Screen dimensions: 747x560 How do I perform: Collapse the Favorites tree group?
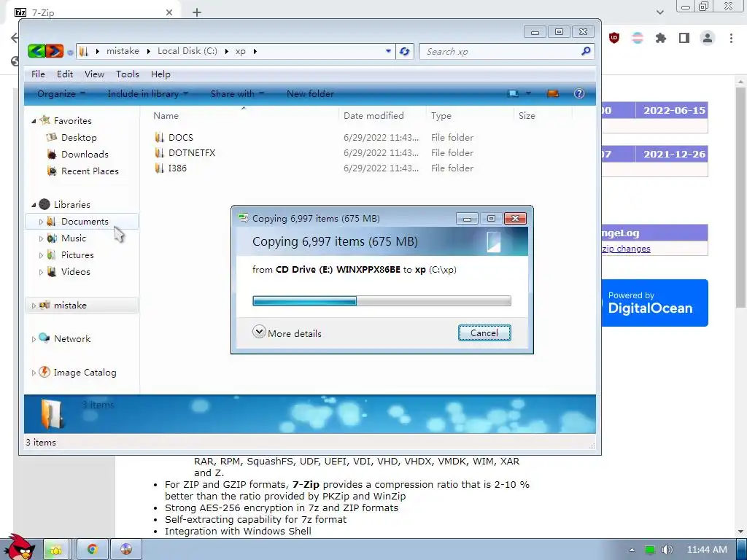34,121
